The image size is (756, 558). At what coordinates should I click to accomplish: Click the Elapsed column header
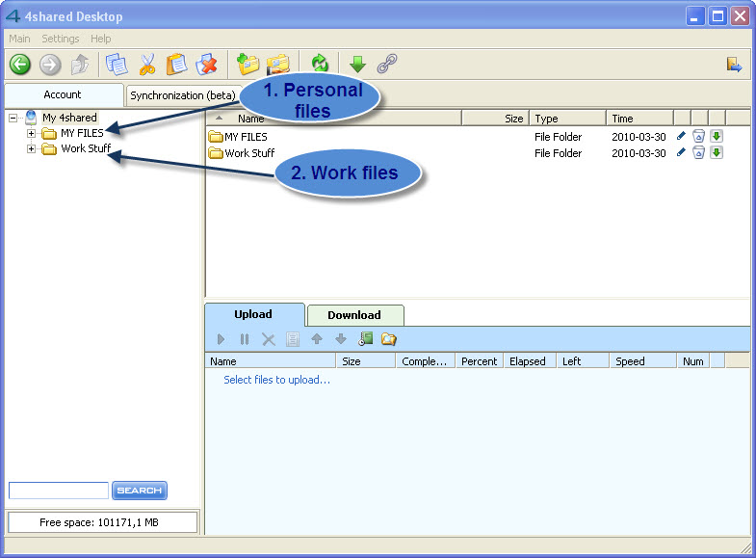530,361
